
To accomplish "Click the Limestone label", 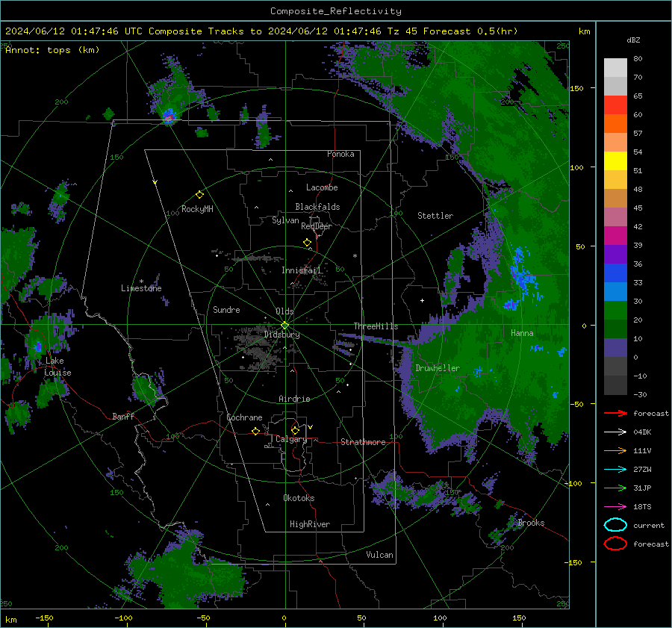I will coord(141,288).
